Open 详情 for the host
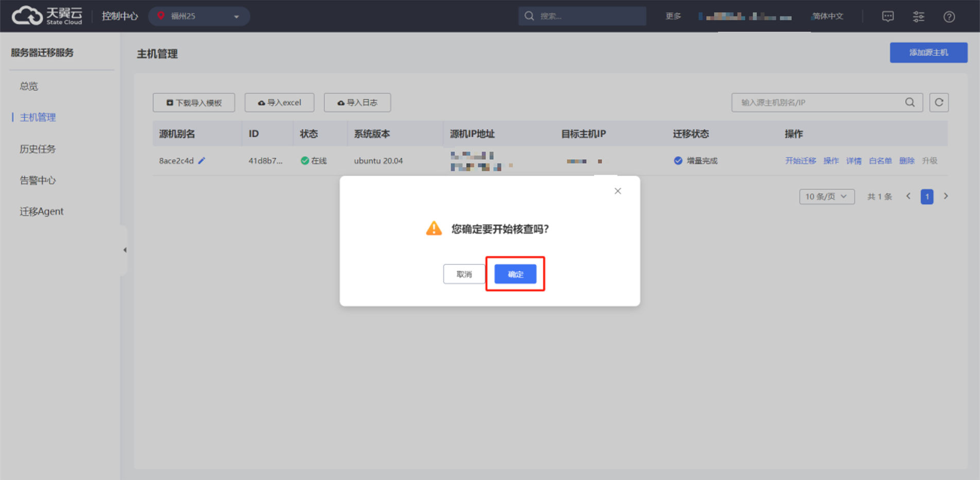Image resolution: width=980 pixels, height=480 pixels. pos(854,161)
